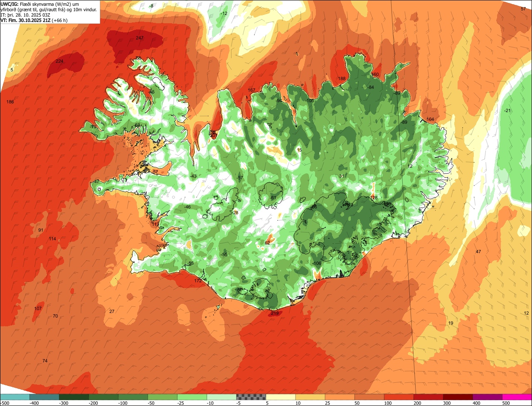Click the purple 400 to 500 legend swatch

pyautogui.click(x=488, y=397)
